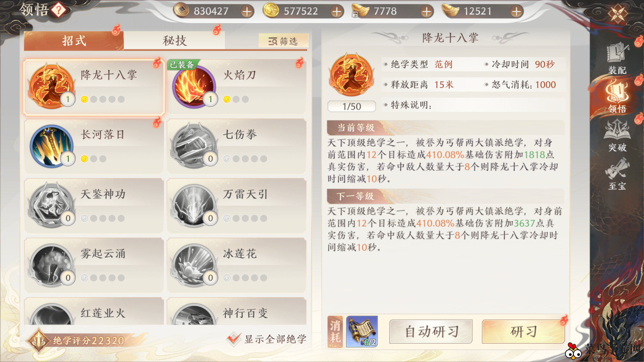Pick the 冰莲花 skill entry
644x362 pixels.
(x=237, y=265)
